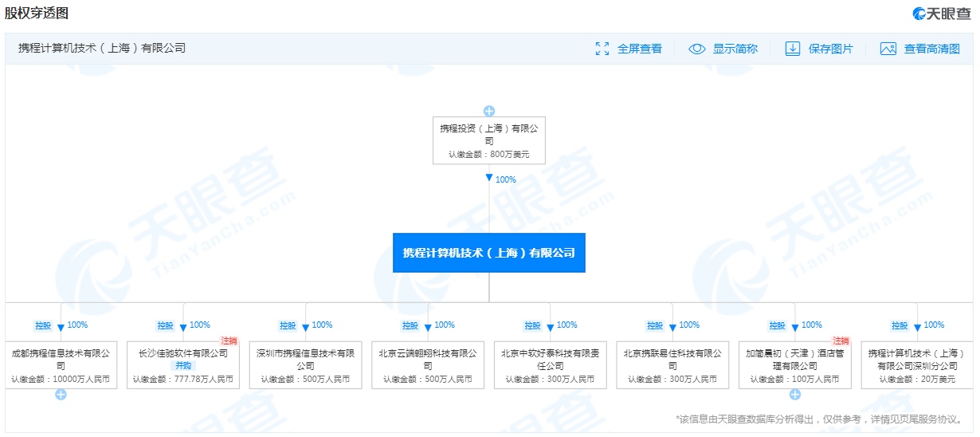Image resolution: width=980 pixels, height=437 pixels.
Task: Expand subsidiaries under 成都携程信息技术有限公司
Action: 61,395
